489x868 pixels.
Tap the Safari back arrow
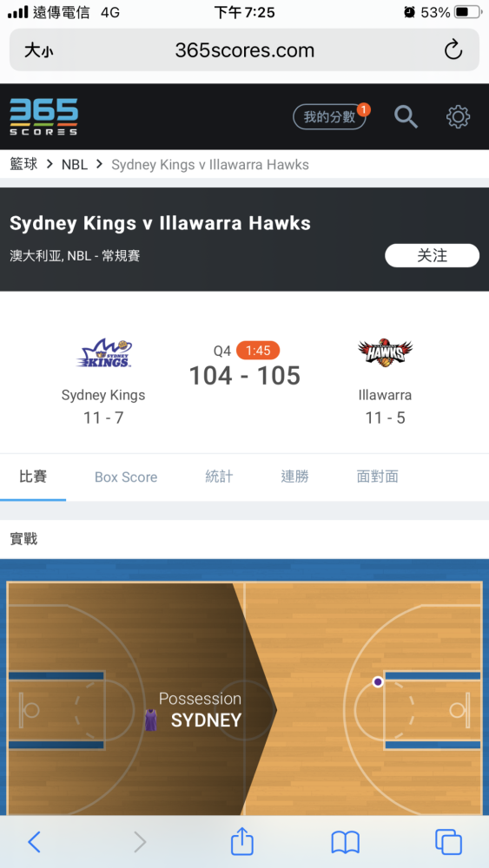point(35,842)
